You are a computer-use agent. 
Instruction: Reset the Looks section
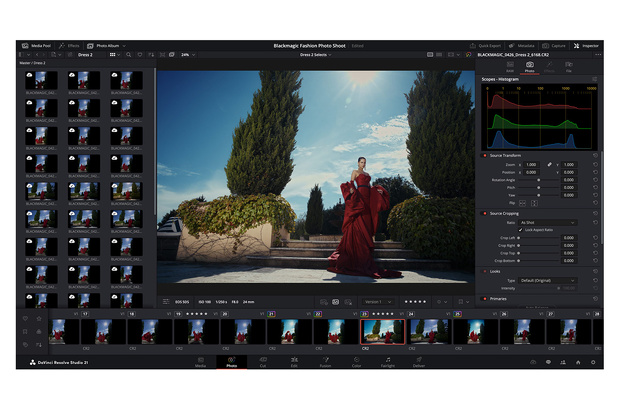595,272
